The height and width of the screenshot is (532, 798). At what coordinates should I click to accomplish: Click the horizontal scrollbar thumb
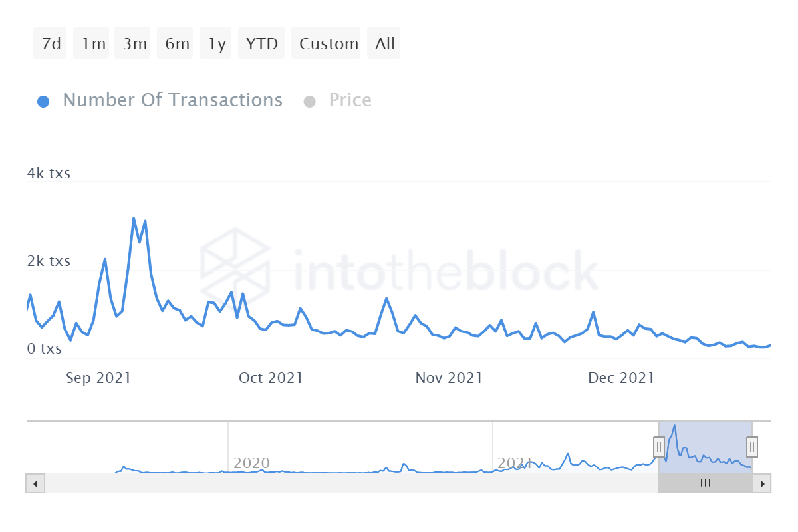point(705,483)
